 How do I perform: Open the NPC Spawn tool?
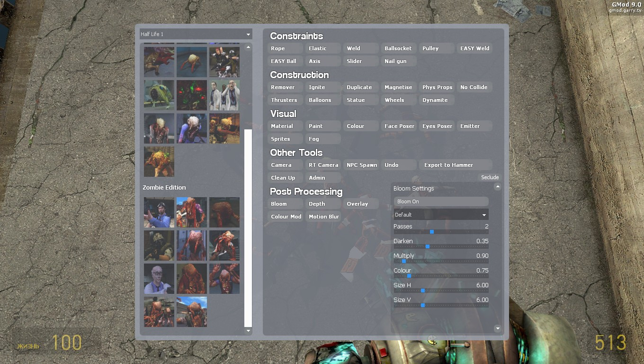(361, 164)
